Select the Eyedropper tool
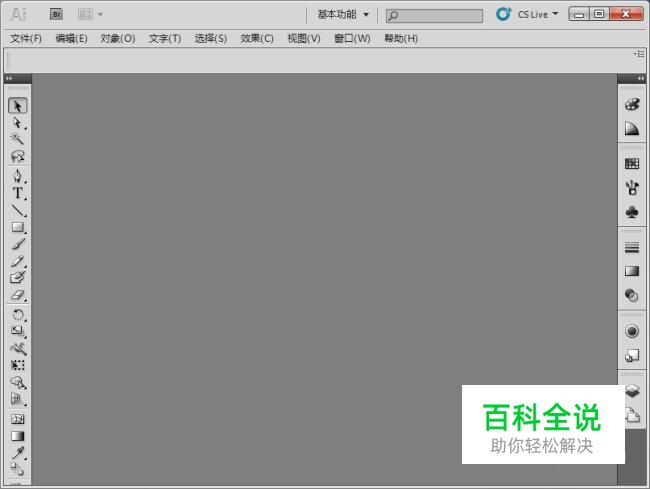The width and height of the screenshot is (650, 489). point(17,453)
